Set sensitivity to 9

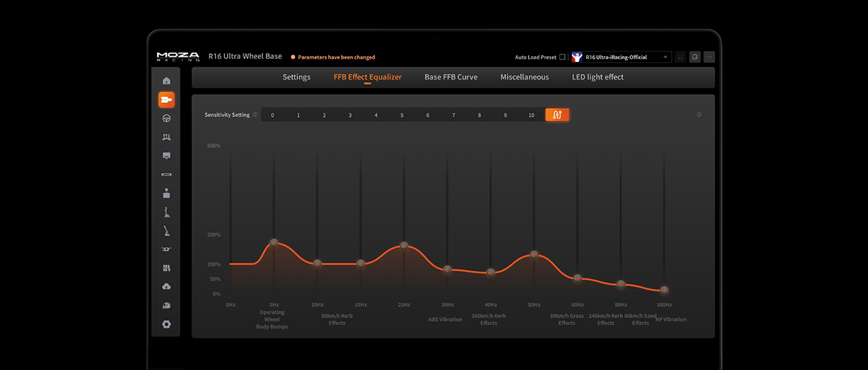point(505,115)
